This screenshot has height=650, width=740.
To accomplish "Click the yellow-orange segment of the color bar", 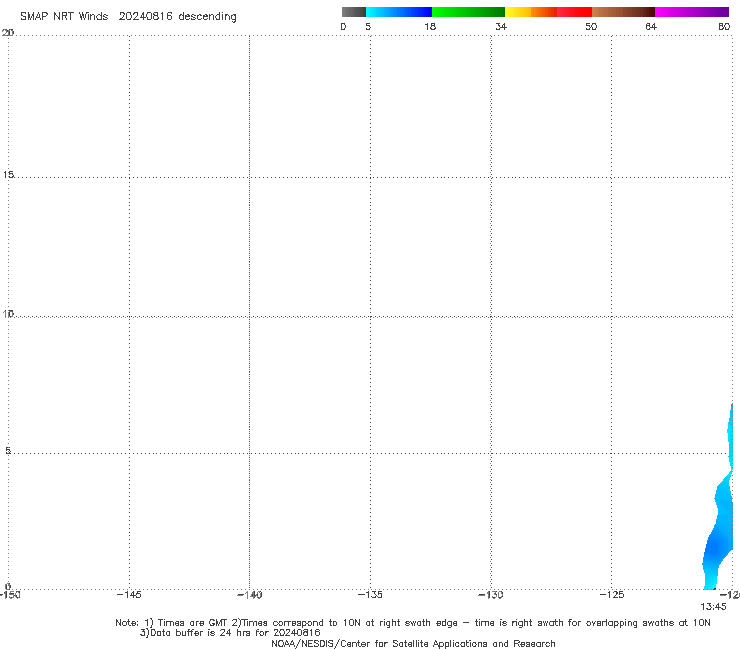I will click(x=530, y=12).
